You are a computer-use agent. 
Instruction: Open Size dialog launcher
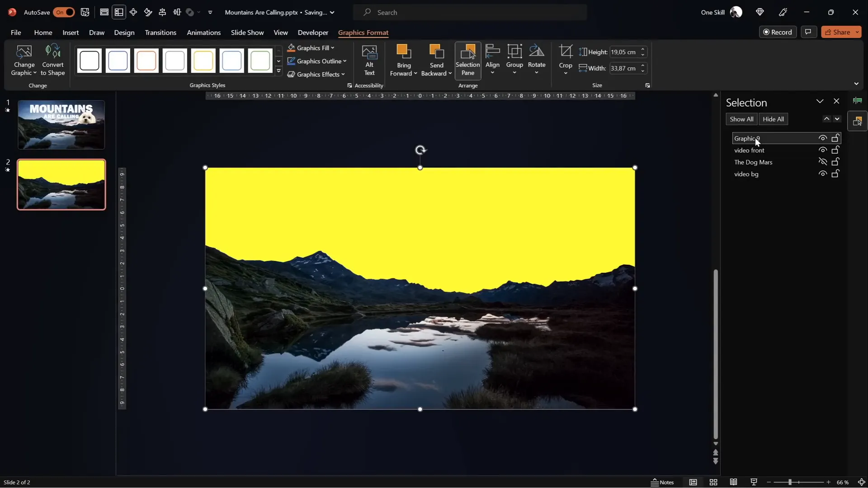coord(647,85)
